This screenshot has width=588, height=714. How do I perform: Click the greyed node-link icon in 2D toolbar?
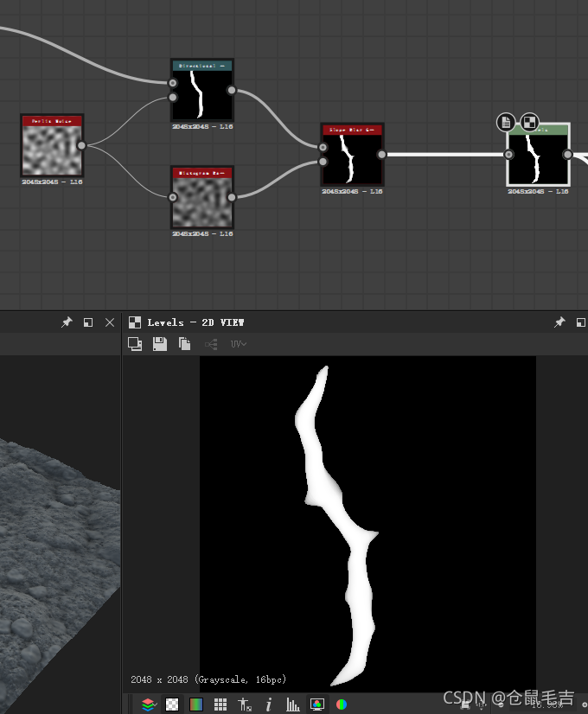(x=211, y=344)
